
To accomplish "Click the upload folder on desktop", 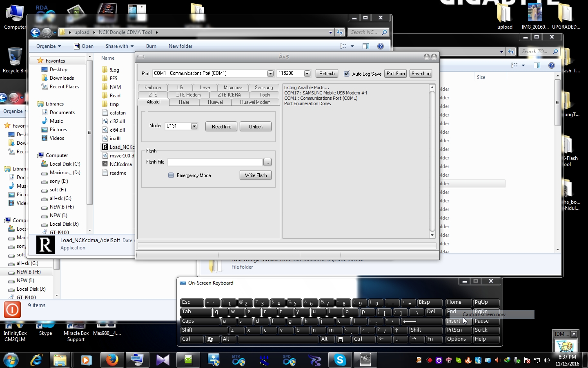I will point(504,16).
